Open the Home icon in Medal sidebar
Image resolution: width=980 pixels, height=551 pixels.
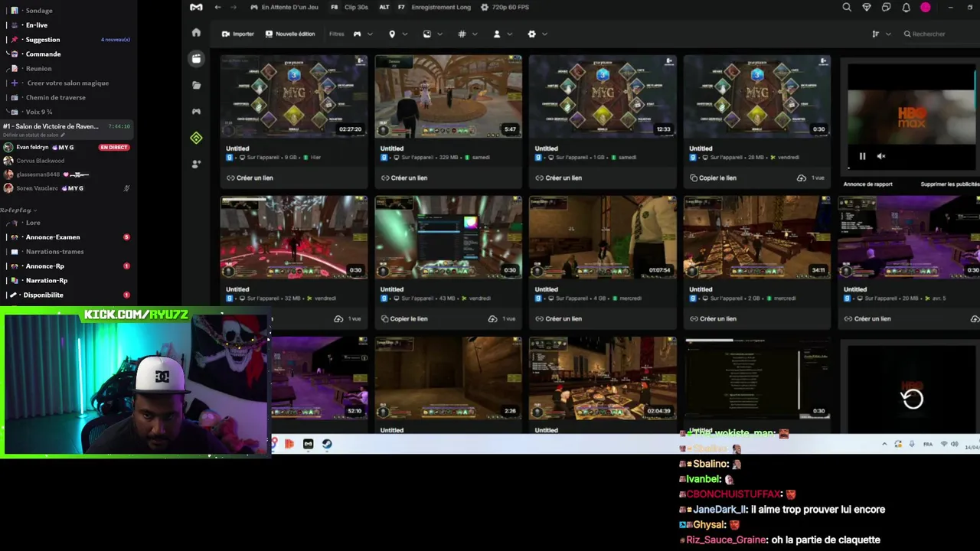pos(196,32)
